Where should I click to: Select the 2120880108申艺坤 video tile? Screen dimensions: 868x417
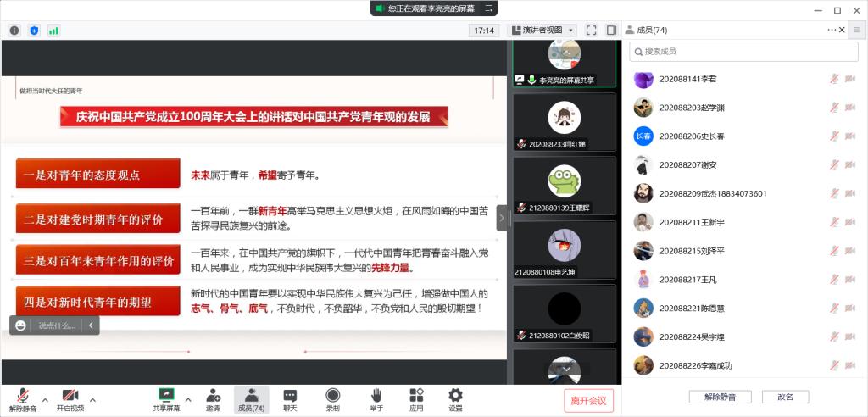tap(565, 250)
